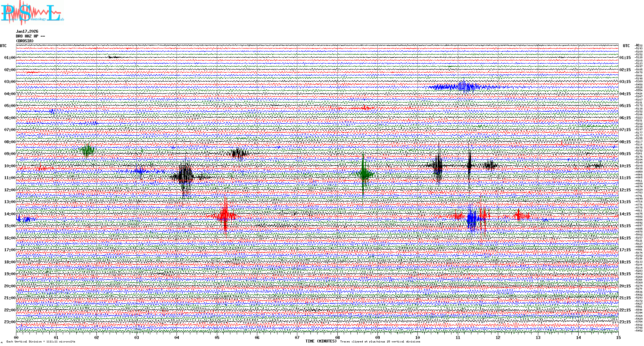Click the TIME (MINUTES) axis title
This screenshot has height=346, width=644.
click(x=321, y=341)
